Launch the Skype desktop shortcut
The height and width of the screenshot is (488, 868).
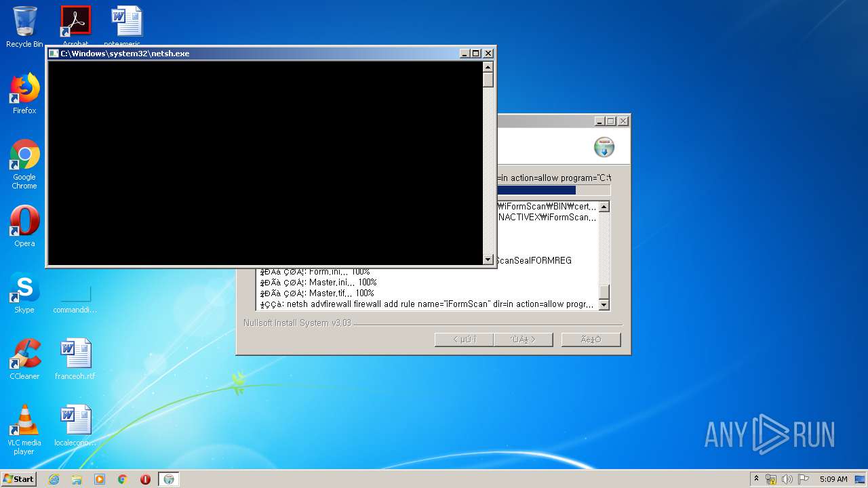tap(24, 293)
